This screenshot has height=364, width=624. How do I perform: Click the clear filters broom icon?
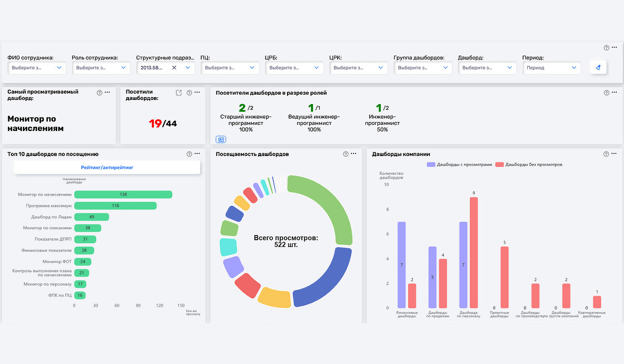click(x=598, y=67)
